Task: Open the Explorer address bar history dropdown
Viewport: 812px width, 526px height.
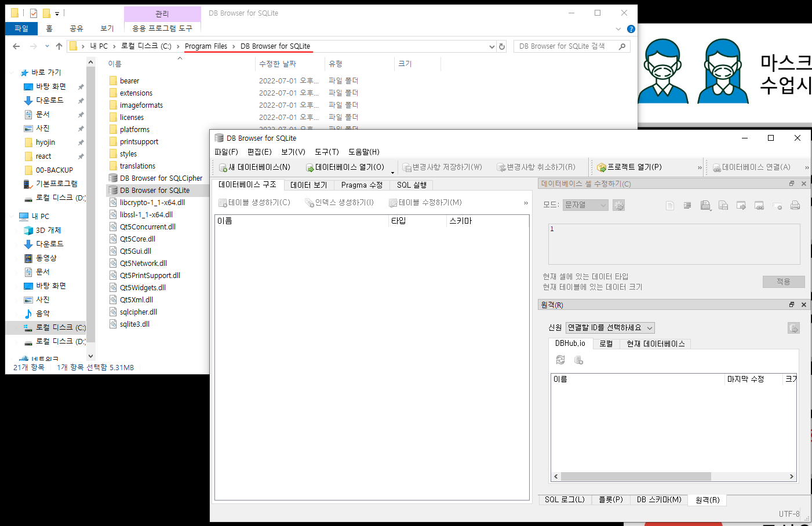Action: [x=491, y=46]
